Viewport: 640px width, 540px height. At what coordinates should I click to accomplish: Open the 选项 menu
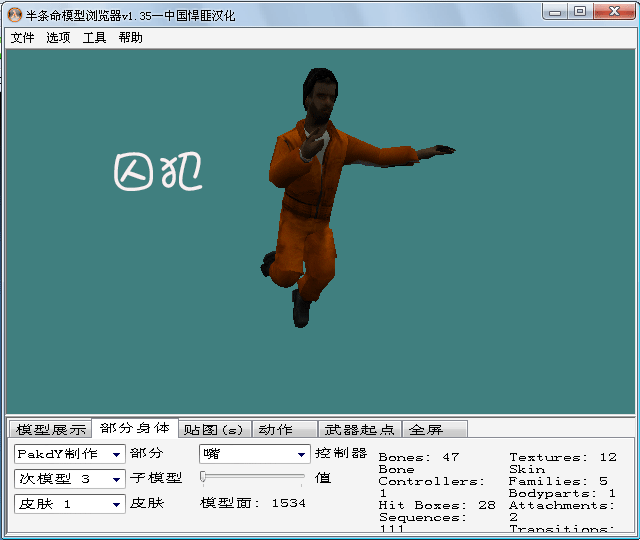pos(58,38)
